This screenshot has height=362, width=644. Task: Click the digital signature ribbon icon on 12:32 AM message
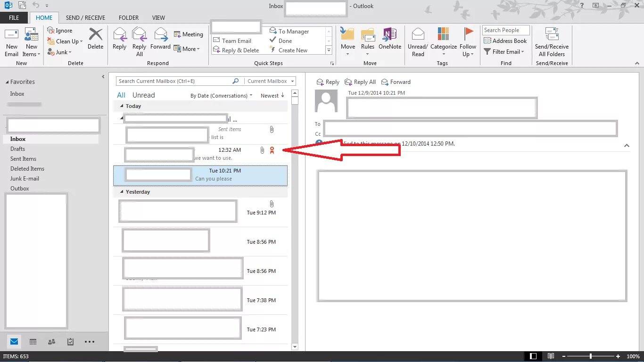[x=272, y=150]
